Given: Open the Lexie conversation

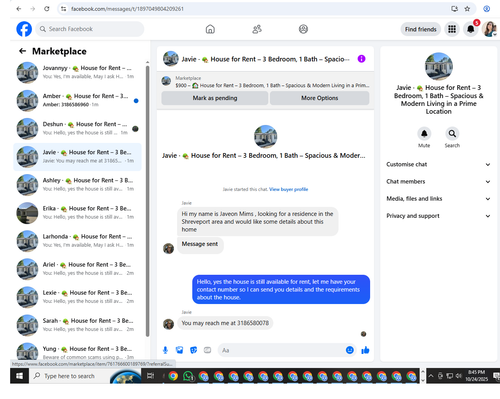Looking at the screenshot, I should tap(77, 297).
